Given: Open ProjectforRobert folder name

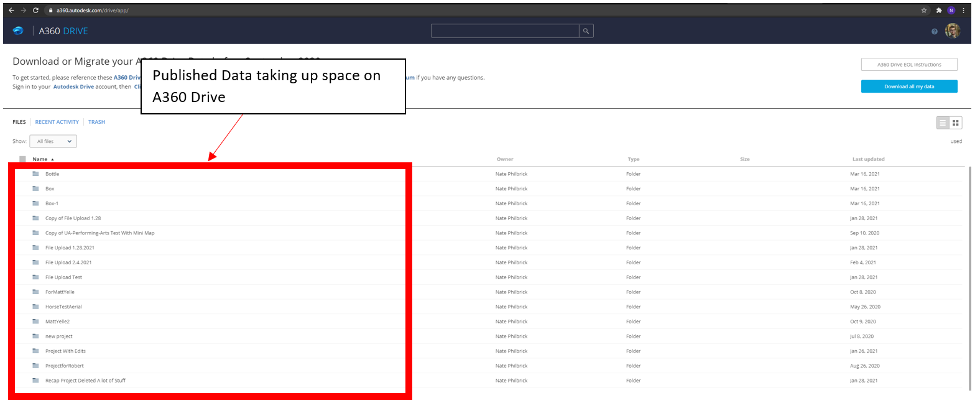Looking at the screenshot, I should (x=64, y=366).
